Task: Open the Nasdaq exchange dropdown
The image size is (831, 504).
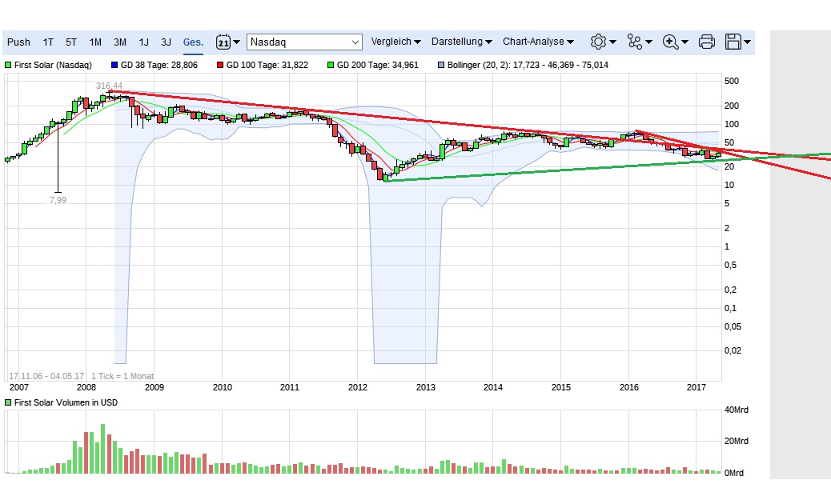Action: tap(305, 42)
